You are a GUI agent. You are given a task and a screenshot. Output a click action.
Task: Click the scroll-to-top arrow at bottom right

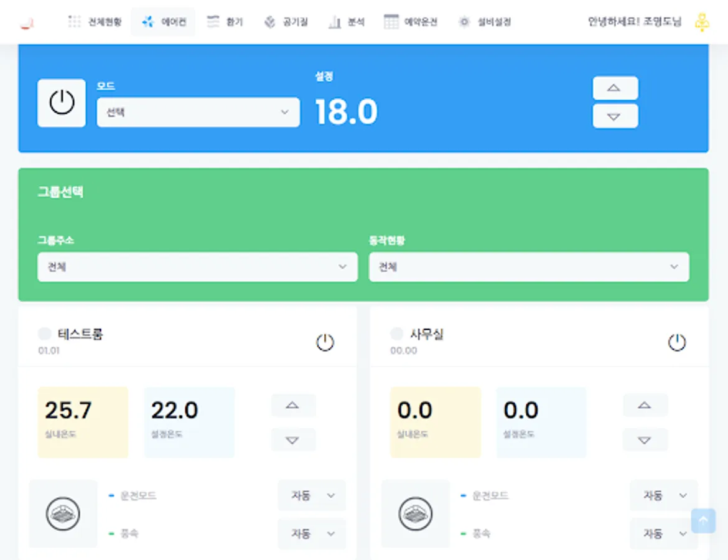[703, 521]
